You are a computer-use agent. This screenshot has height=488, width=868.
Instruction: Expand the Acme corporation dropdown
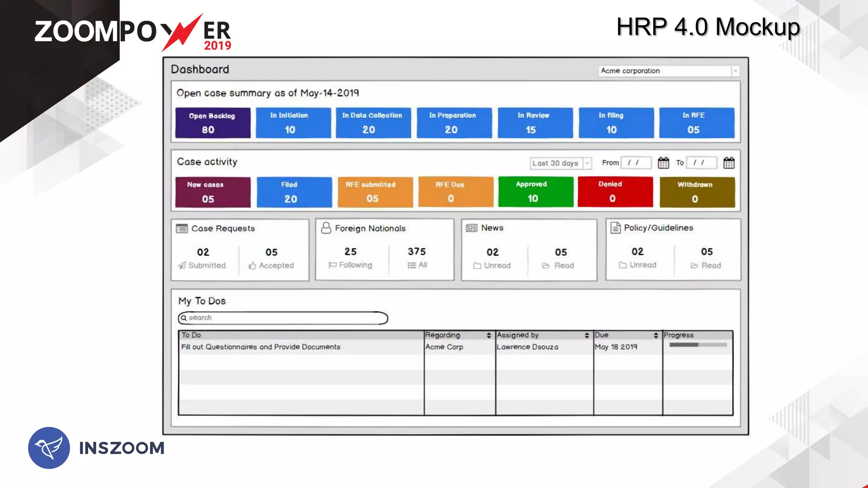coord(735,71)
